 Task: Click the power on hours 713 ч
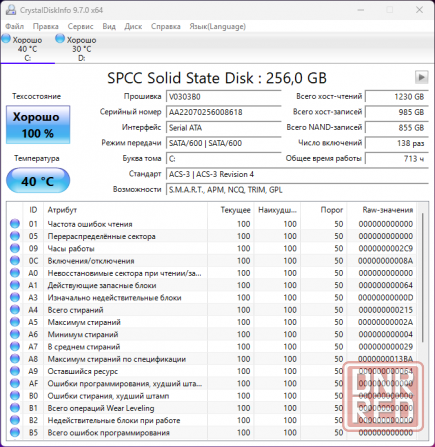point(397,159)
